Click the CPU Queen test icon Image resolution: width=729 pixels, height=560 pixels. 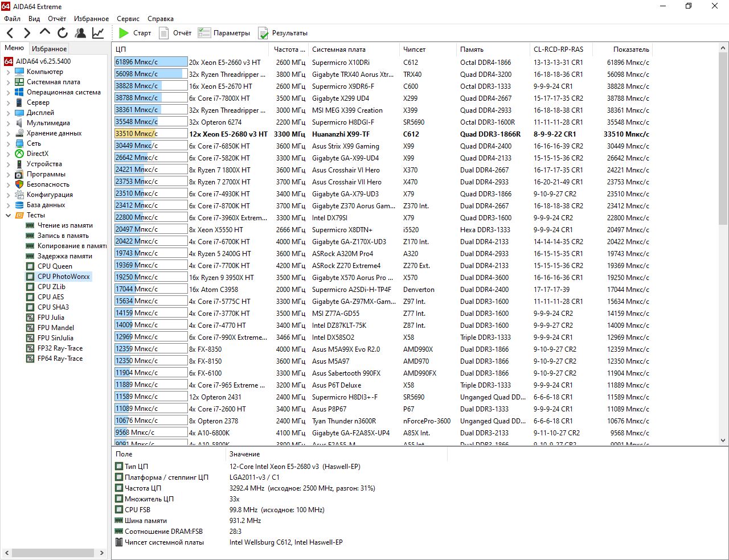30,266
